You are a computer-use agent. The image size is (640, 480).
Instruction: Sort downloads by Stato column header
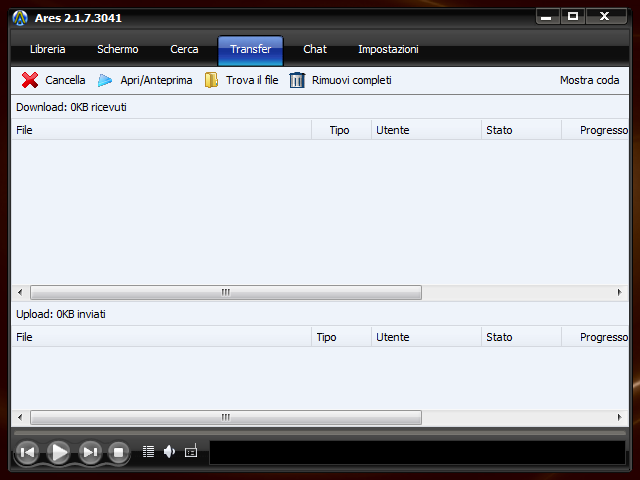(x=520, y=130)
